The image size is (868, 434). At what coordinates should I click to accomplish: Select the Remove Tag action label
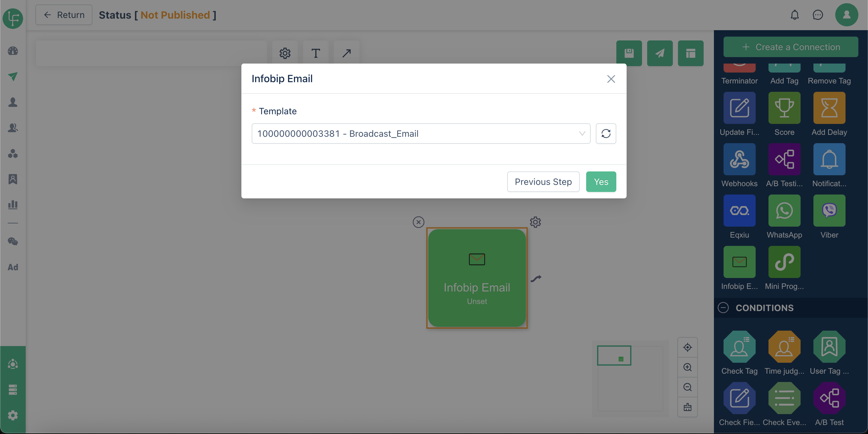[x=829, y=81]
